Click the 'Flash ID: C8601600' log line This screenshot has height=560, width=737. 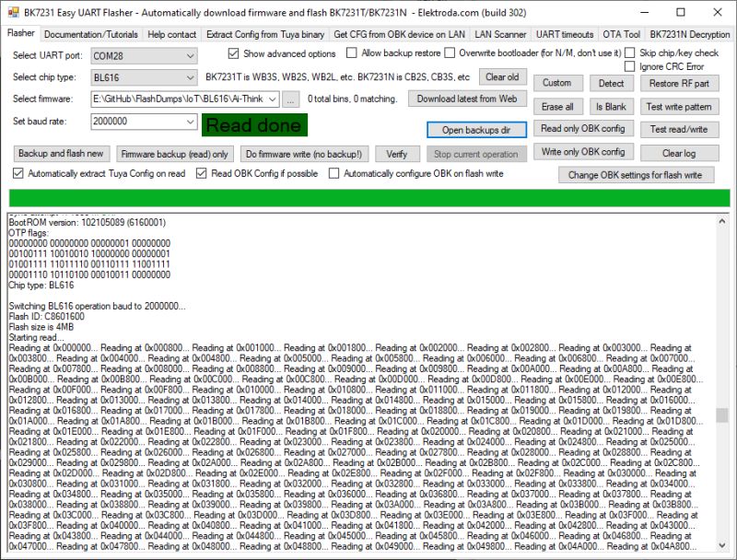(x=47, y=317)
